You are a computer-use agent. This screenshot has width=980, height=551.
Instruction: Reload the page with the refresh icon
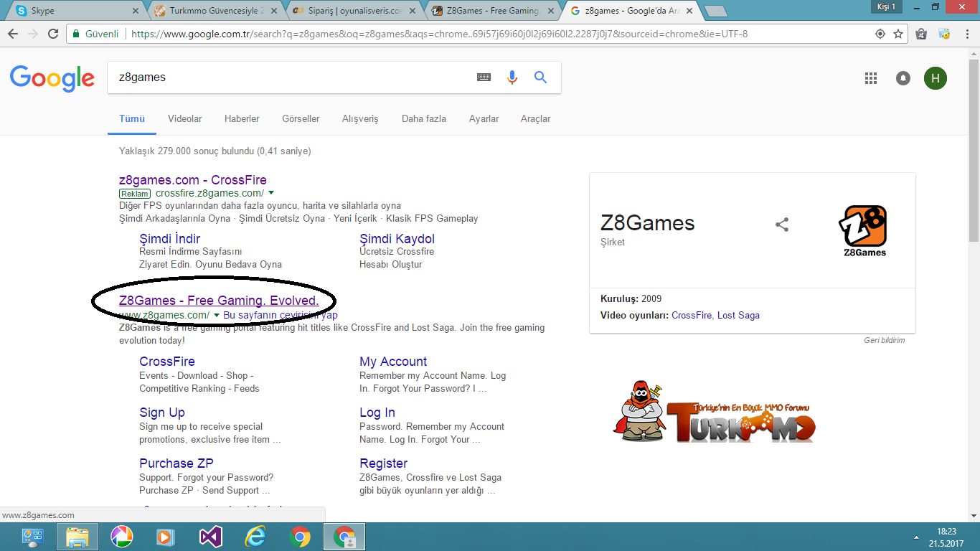[53, 34]
